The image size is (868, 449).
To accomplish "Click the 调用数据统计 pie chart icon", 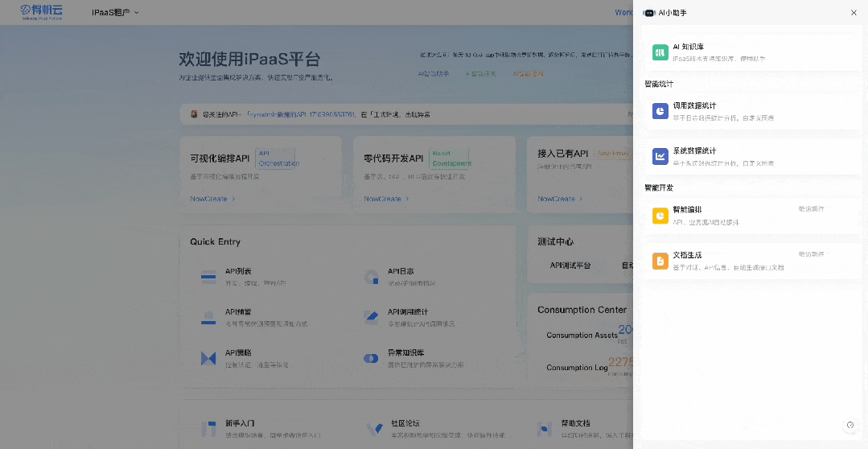I will click(660, 111).
